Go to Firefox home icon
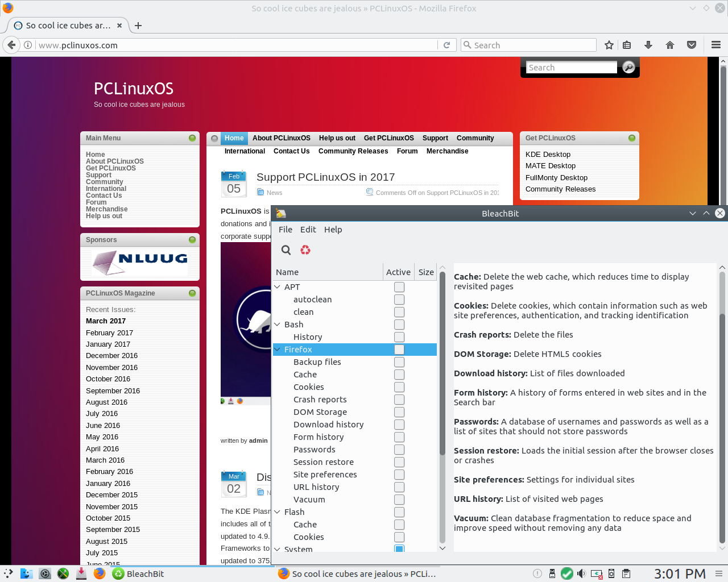The width and height of the screenshot is (728, 582). 670,45
